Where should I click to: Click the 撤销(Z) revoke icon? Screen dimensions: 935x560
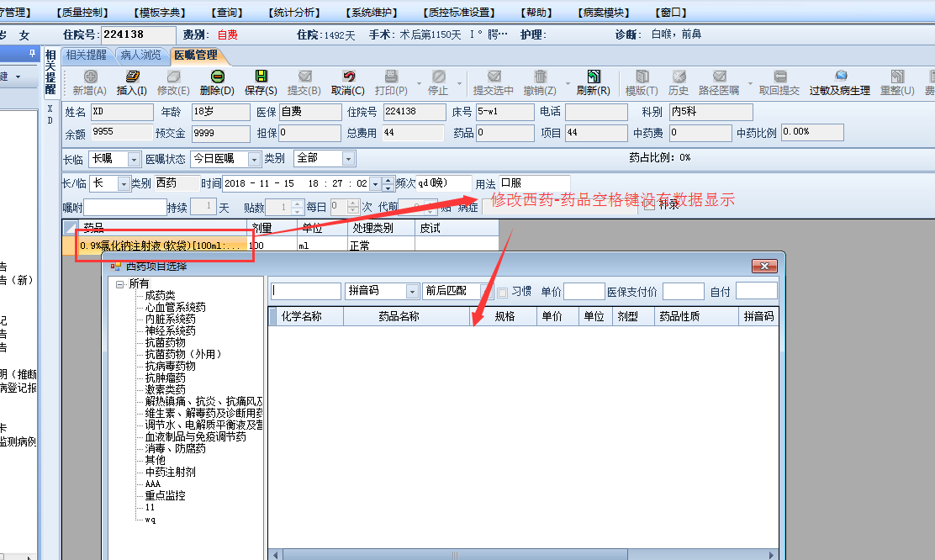541,77
